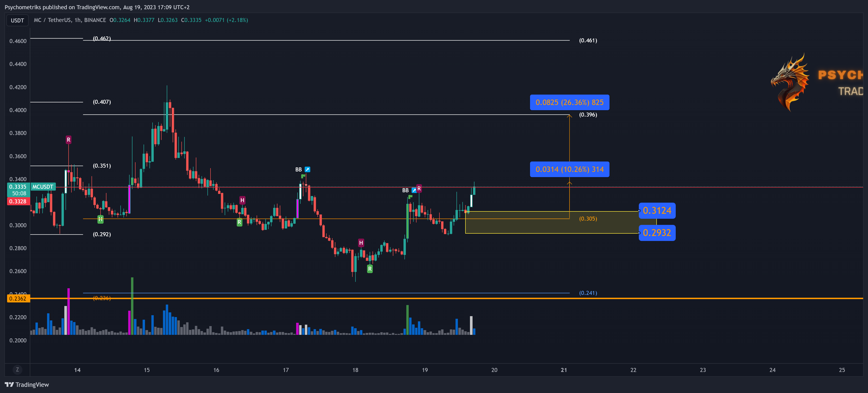
Task: Click the magenta H marker near 0.28
Action: pyautogui.click(x=361, y=243)
